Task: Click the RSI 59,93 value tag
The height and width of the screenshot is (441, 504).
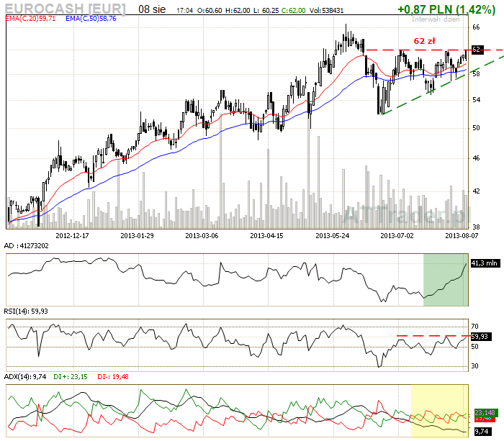Action: click(x=481, y=337)
